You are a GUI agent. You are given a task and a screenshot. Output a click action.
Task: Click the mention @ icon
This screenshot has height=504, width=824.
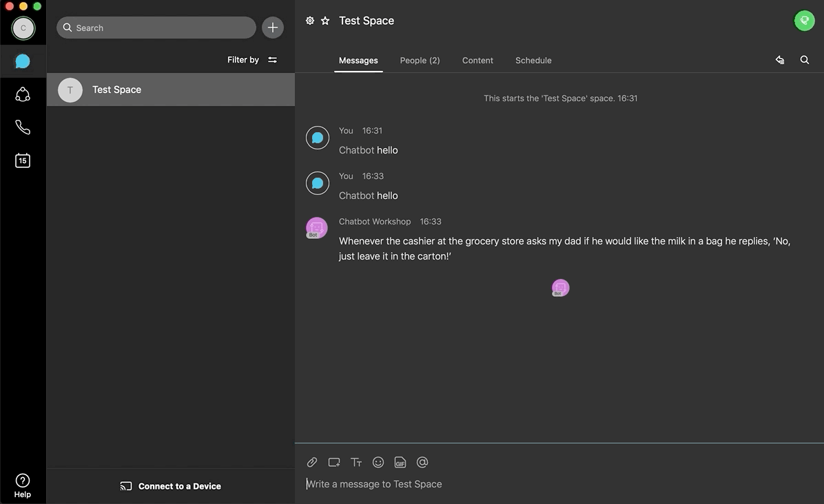click(422, 463)
